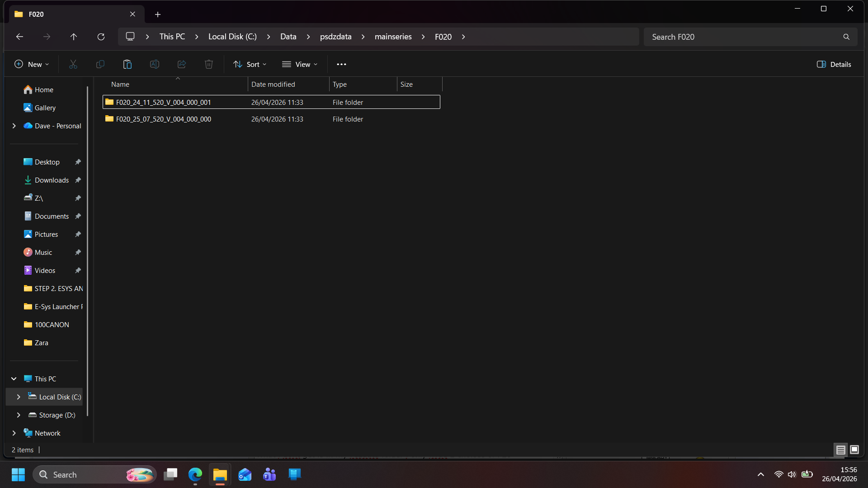Select folder F020_25_07_520_V_004_000_000
The image size is (868, 488).
(163, 119)
